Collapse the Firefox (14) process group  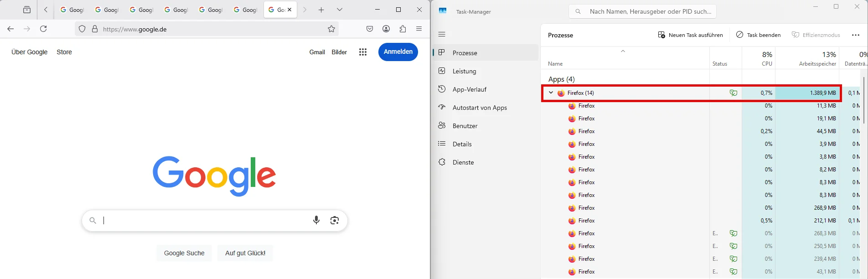click(x=551, y=93)
